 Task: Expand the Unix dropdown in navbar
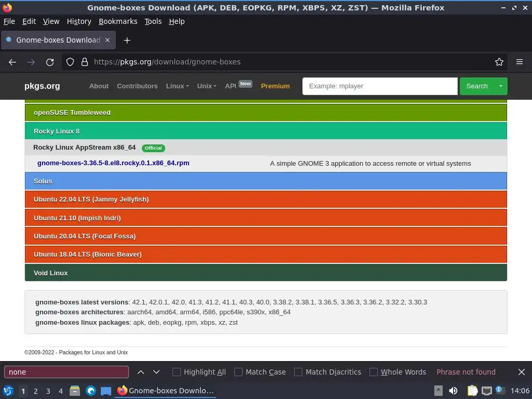coord(207,86)
